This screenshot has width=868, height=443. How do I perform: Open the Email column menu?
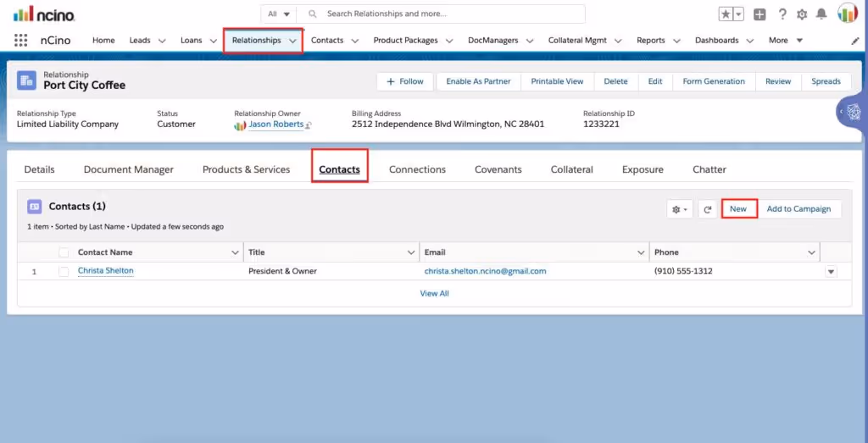[641, 252]
